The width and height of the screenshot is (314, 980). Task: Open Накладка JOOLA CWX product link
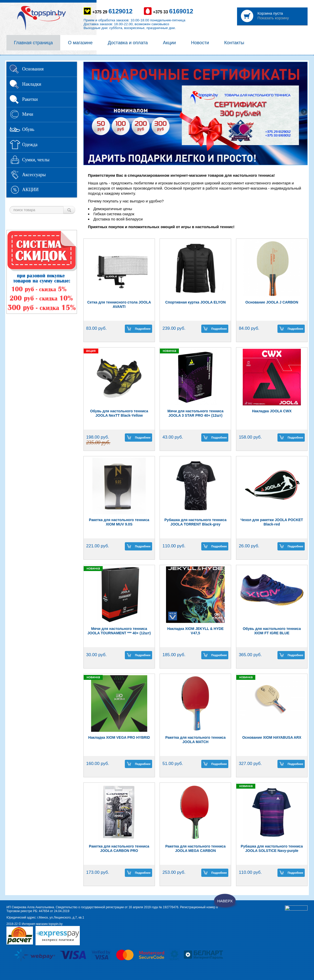(272, 411)
